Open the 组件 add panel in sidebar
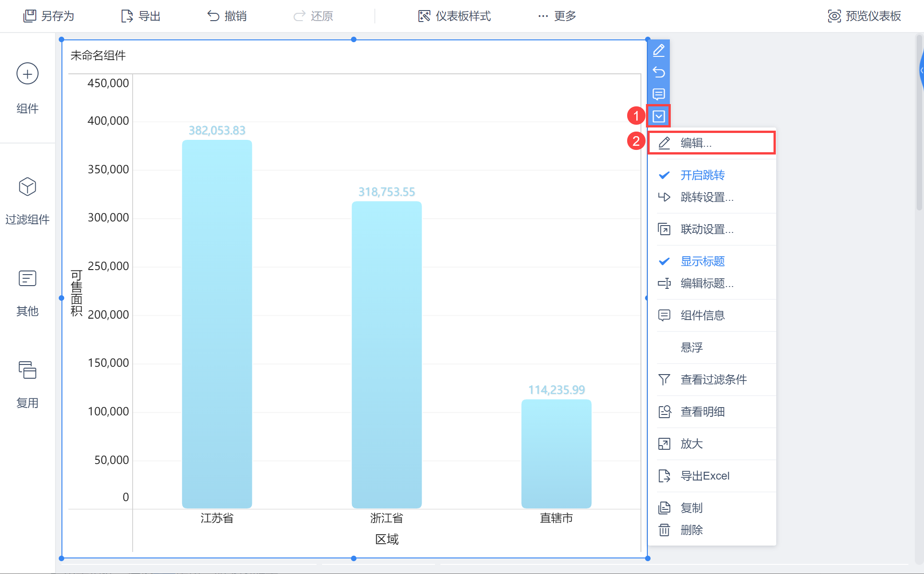 [28, 74]
